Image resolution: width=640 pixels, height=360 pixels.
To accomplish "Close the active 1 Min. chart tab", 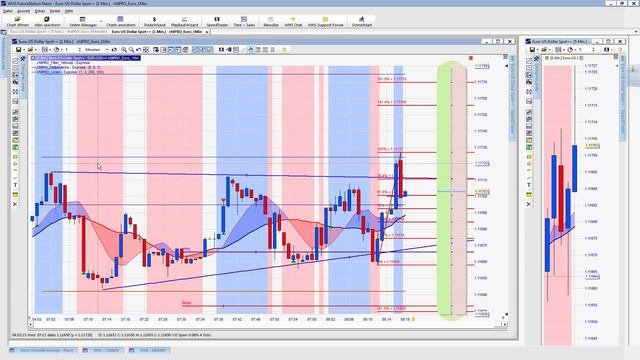I will pos(207,31).
